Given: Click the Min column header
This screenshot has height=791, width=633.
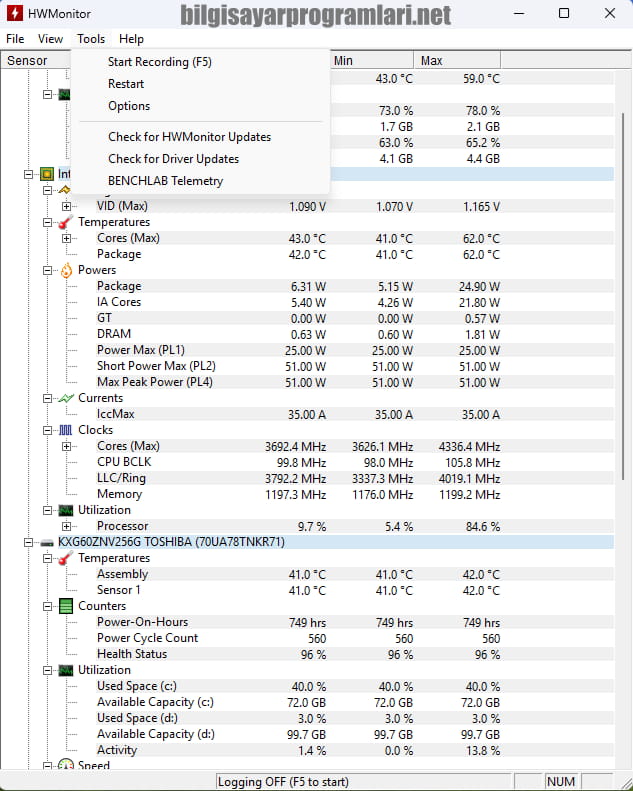Looking at the screenshot, I should pos(372,61).
